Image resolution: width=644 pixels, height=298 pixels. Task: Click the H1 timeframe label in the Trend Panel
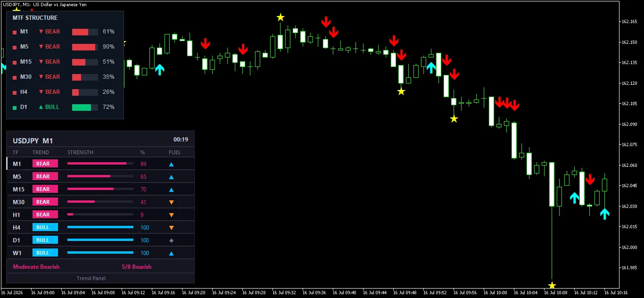[x=17, y=215]
